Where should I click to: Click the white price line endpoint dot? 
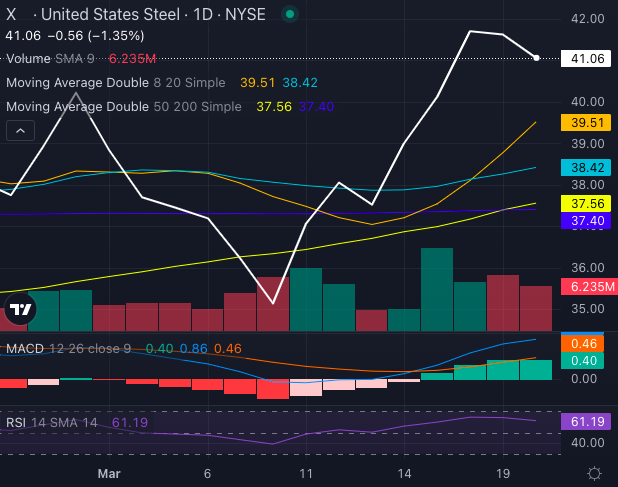point(537,58)
